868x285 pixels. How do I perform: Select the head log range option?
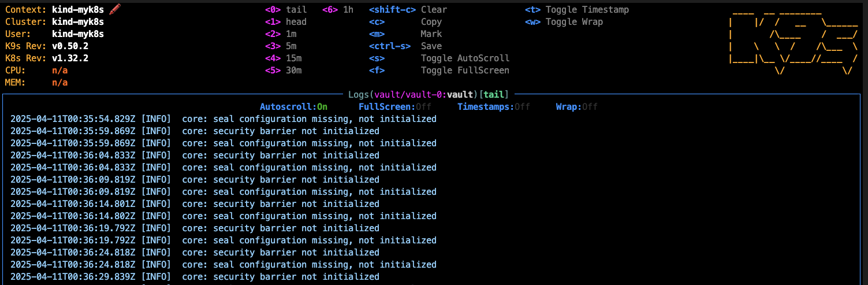tap(286, 22)
